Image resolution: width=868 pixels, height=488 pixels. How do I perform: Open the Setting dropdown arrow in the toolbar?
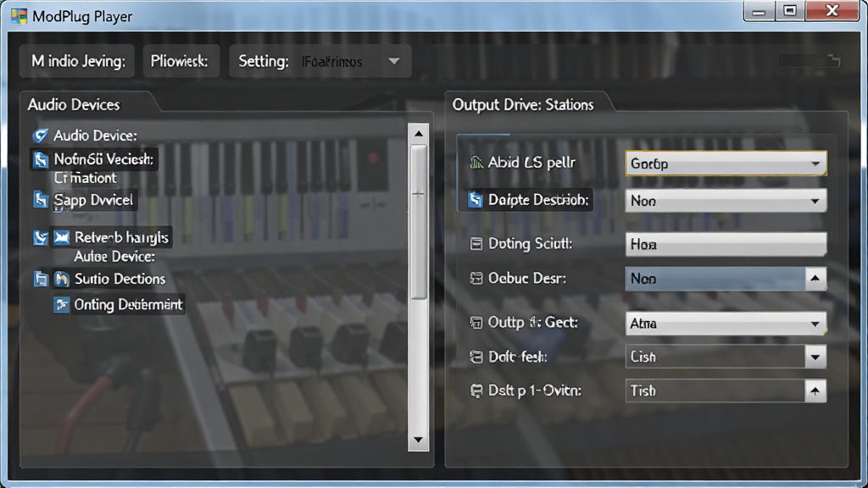[x=394, y=61]
